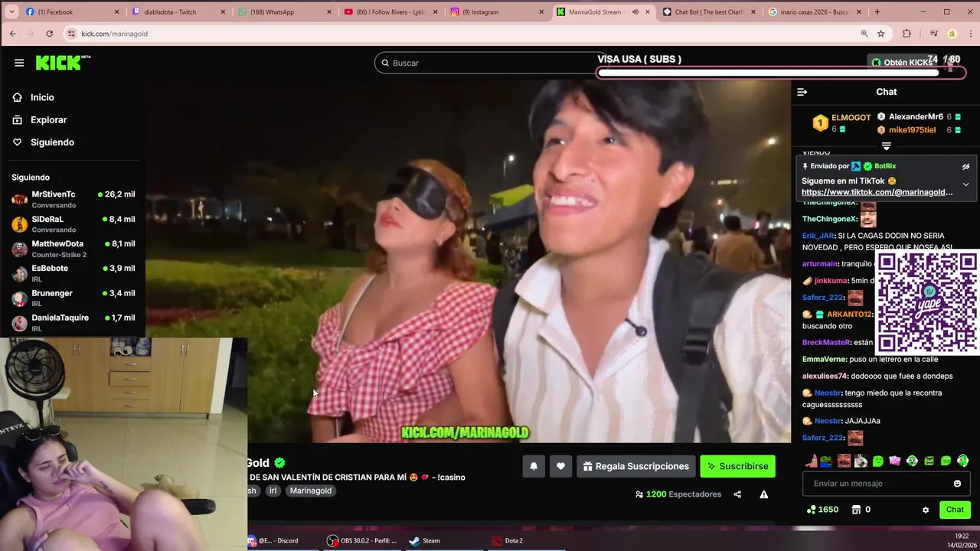
Task: Open the browser zoom indicator
Action: (x=864, y=34)
